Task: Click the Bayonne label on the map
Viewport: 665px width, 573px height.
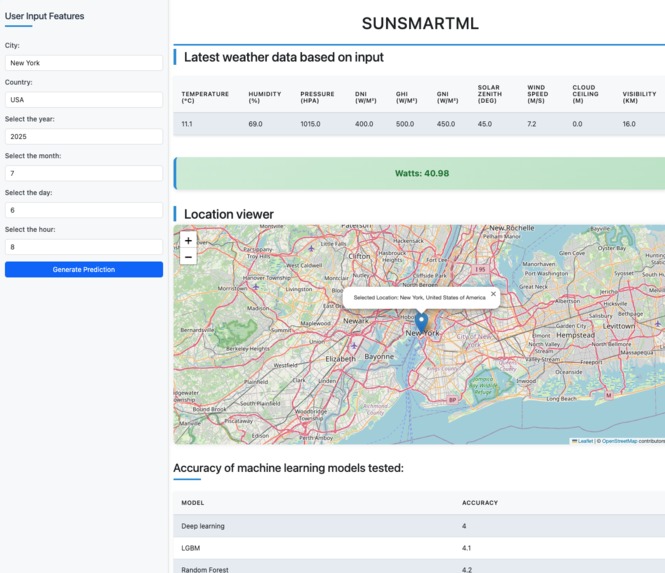Action: point(379,357)
